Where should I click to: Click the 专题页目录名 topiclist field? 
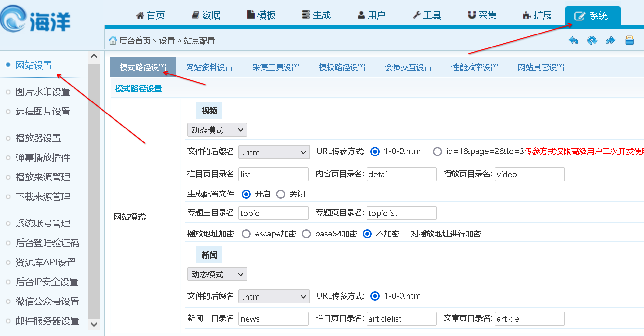click(x=402, y=213)
